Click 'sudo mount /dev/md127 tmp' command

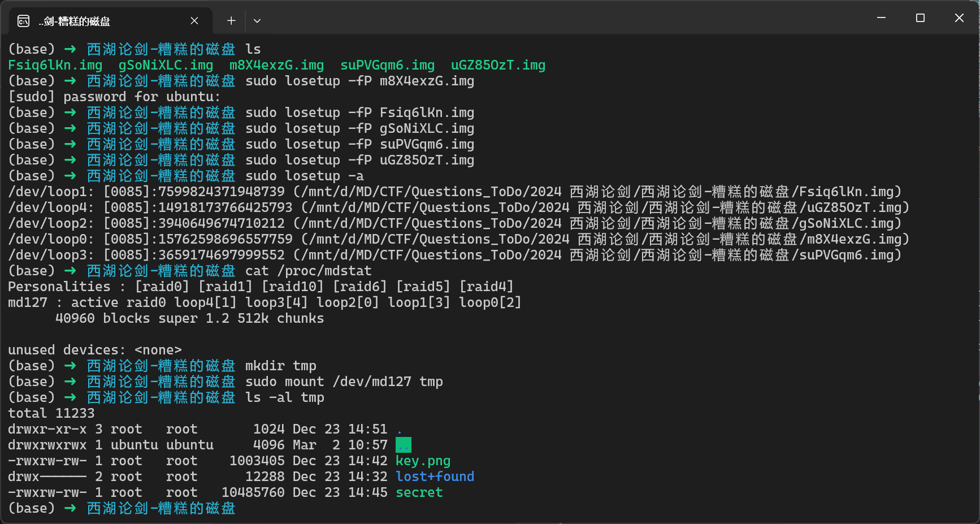[344, 382]
